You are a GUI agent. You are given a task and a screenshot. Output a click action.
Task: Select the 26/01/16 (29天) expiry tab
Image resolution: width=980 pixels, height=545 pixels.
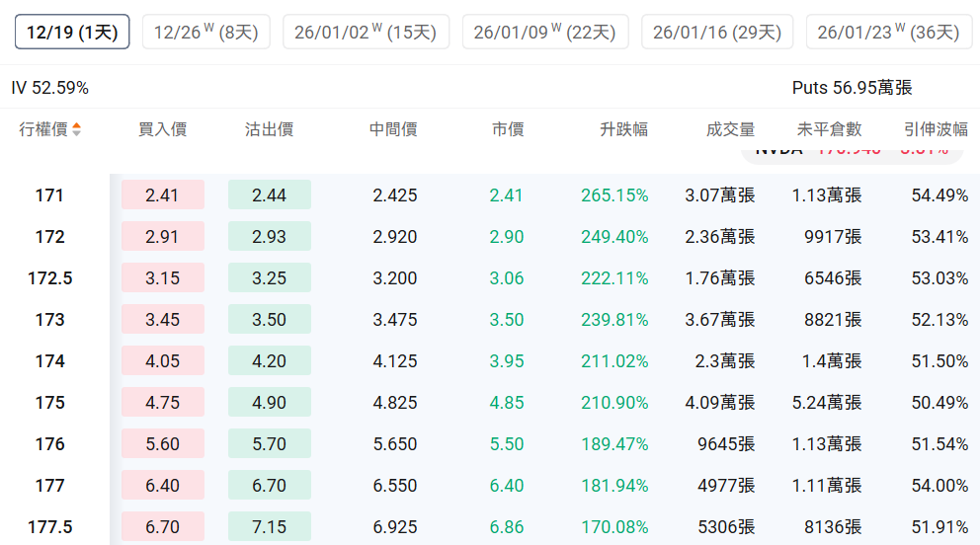click(716, 33)
